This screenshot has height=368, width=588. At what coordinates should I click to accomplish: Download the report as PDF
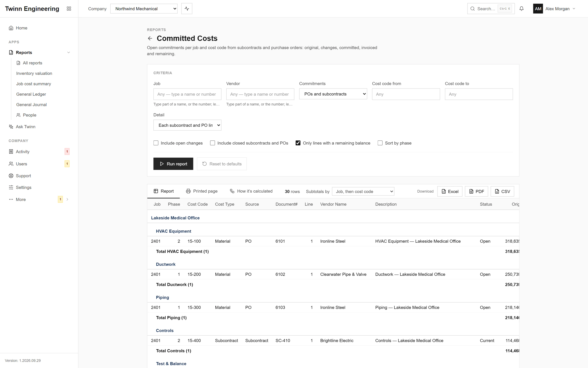click(x=476, y=192)
